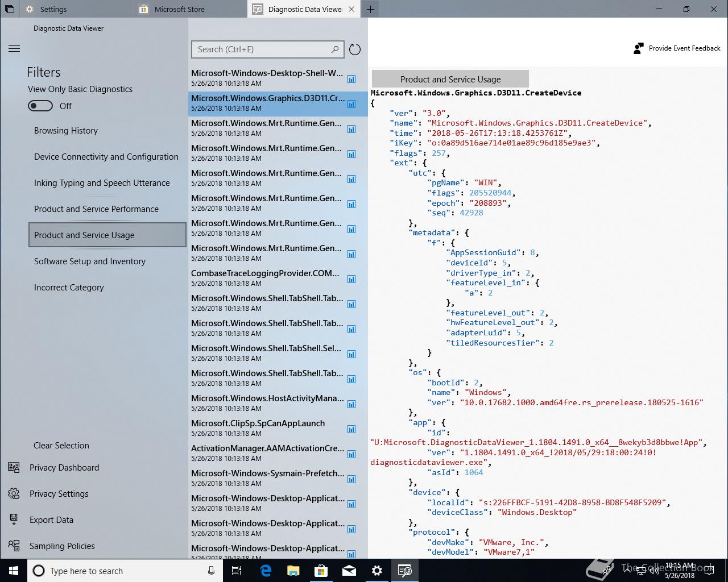
Task: Click the Sampling Policies icon
Action: pyautogui.click(x=14, y=546)
